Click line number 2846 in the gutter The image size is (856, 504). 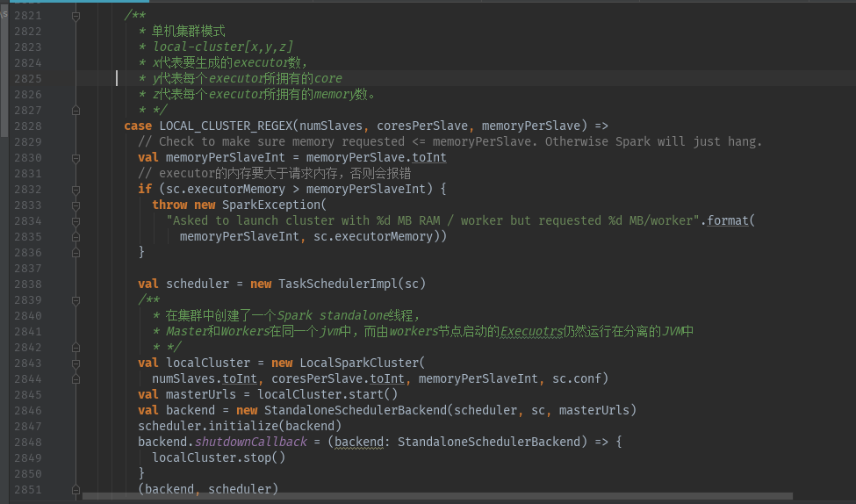tap(28, 411)
